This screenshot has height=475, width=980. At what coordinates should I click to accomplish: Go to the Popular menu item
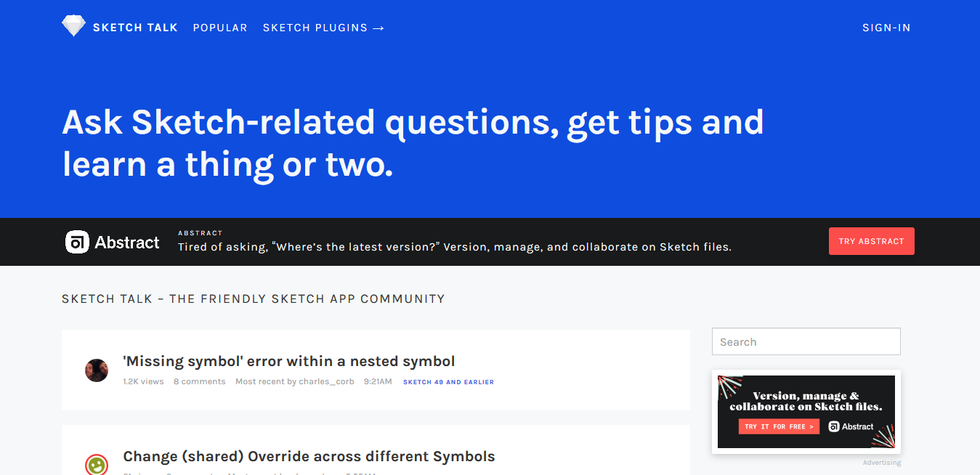tap(220, 28)
